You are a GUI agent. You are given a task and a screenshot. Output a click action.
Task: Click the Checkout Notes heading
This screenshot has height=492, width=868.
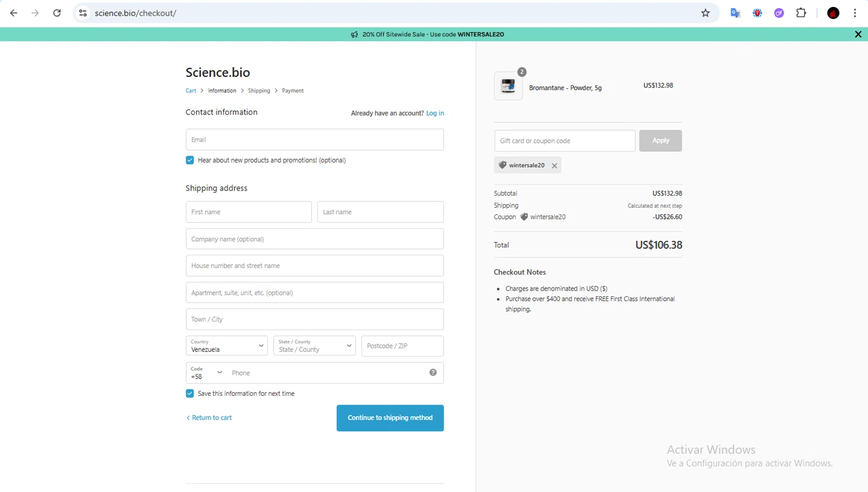click(520, 272)
